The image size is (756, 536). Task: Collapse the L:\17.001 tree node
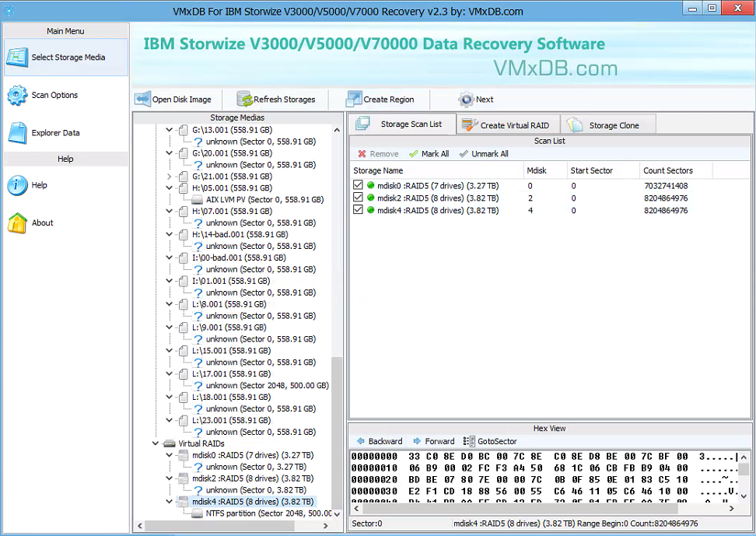tap(170, 374)
